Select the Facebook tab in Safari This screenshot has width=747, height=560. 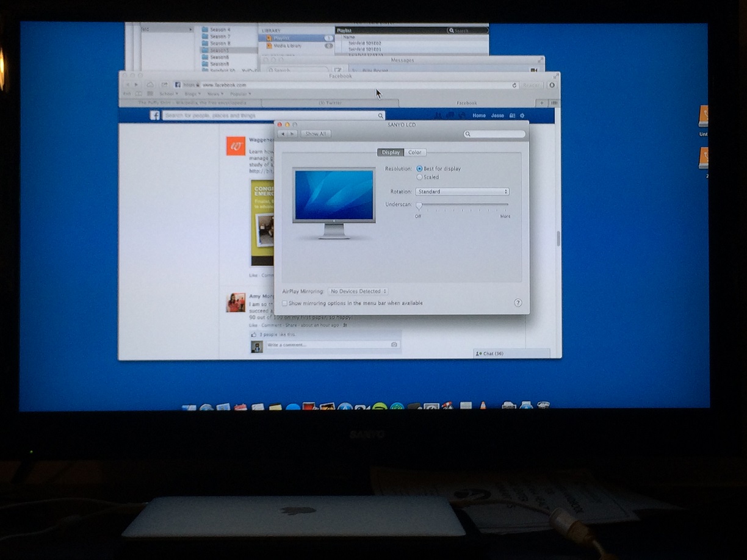pos(467,103)
